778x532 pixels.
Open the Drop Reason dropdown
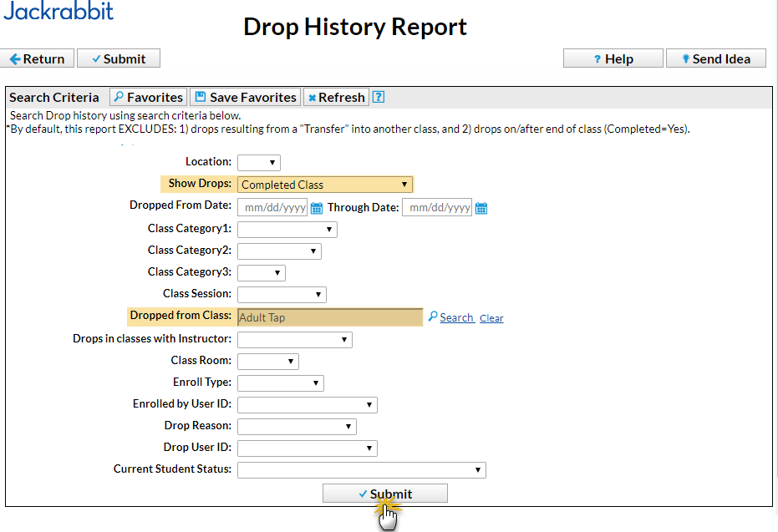[x=297, y=427]
